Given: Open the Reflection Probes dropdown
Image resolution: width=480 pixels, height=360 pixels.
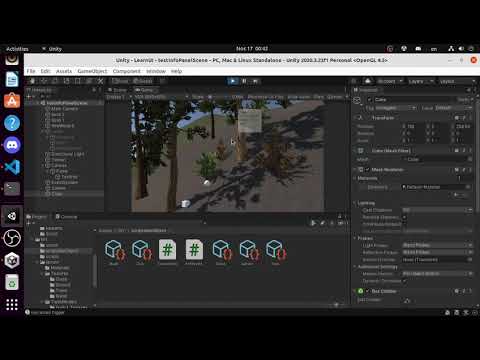Looking at the screenshot, I should [437, 252].
